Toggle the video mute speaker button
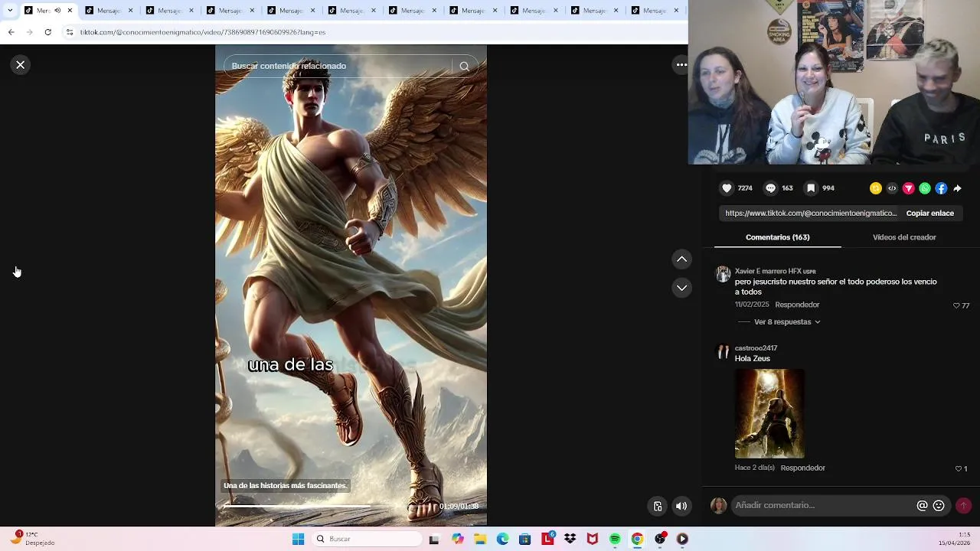980x551 pixels. (681, 506)
